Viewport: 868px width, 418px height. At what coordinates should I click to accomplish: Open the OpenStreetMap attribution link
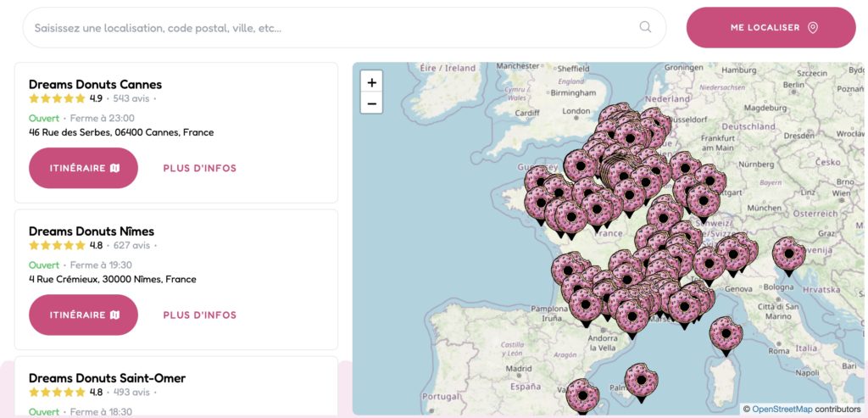(x=782, y=410)
